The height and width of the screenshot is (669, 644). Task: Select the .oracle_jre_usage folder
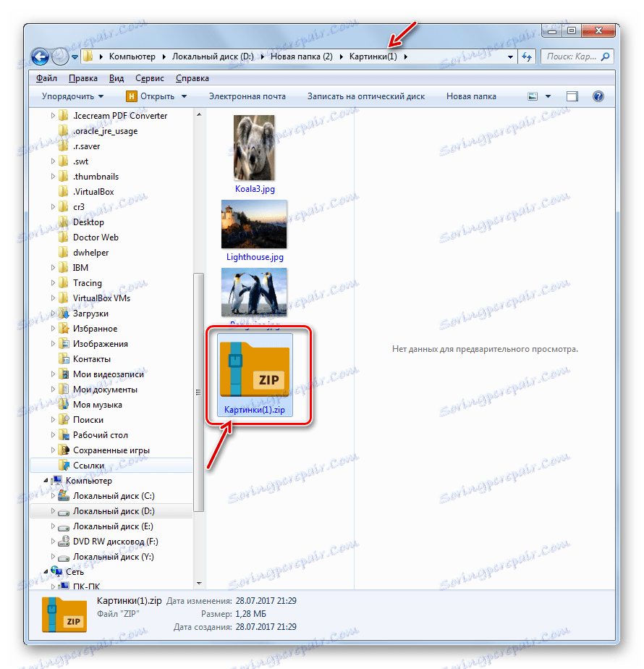pos(106,131)
